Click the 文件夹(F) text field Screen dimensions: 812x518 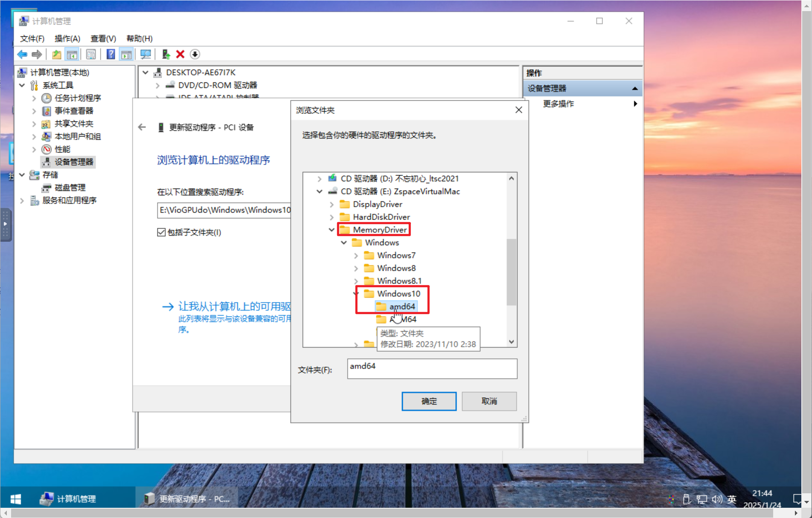click(x=432, y=368)
